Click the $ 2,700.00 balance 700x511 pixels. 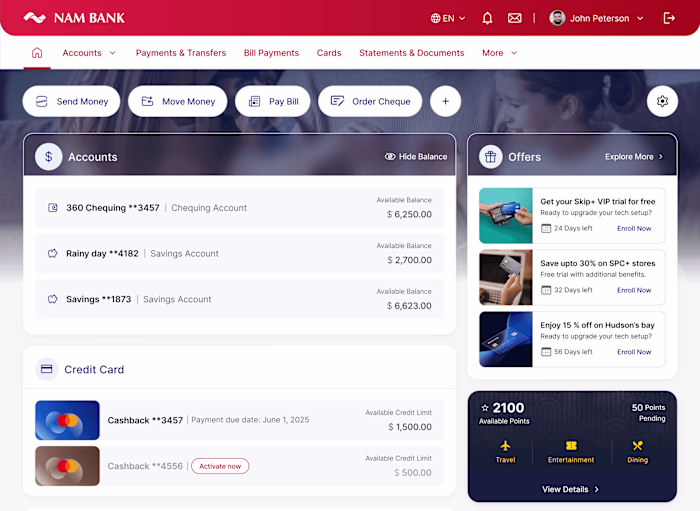[409, 260]
